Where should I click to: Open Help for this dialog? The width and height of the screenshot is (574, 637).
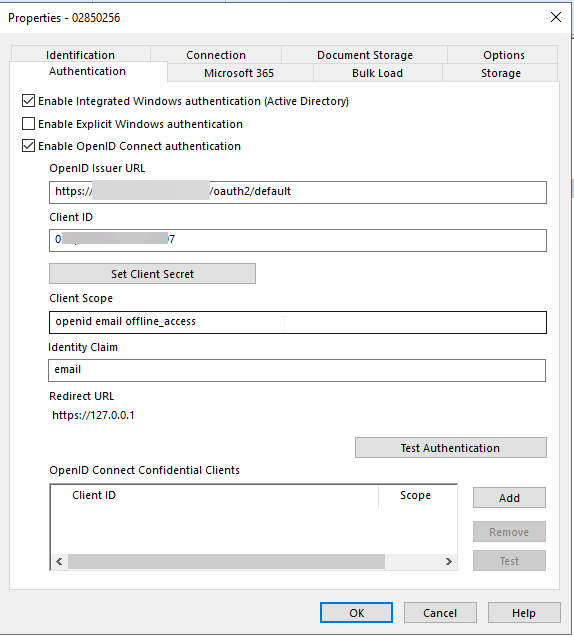[x=524, y=613]
